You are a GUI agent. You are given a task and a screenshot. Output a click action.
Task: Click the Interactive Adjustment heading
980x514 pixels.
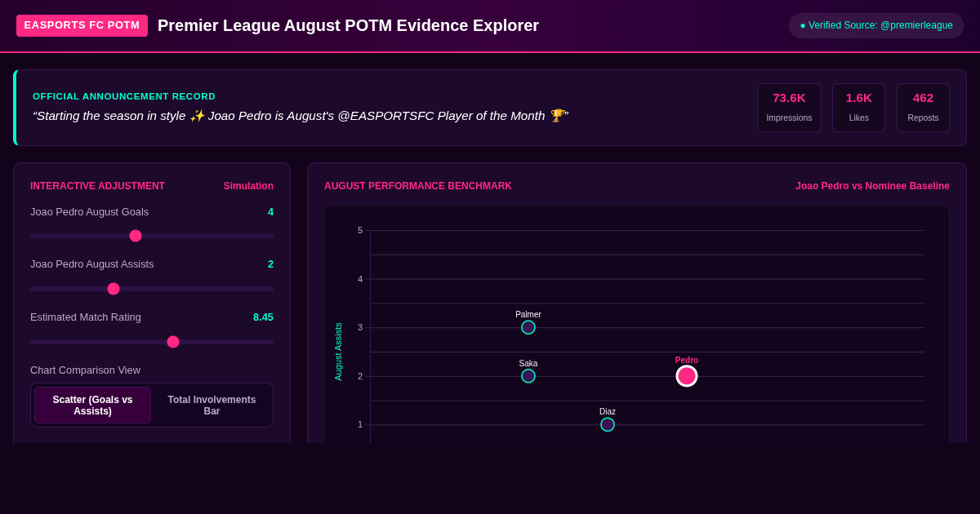point(97,186)
